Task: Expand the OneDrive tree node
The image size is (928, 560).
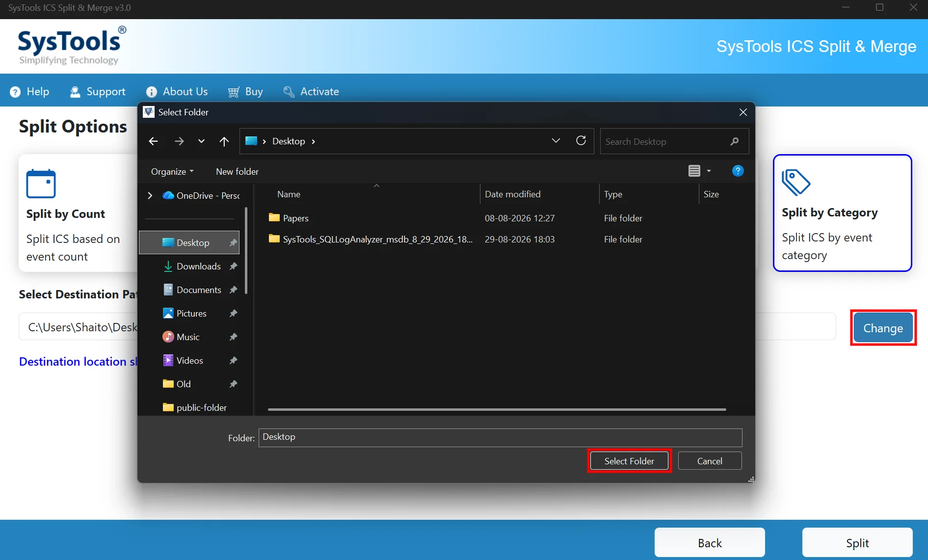Action: (x=150, y=195)
